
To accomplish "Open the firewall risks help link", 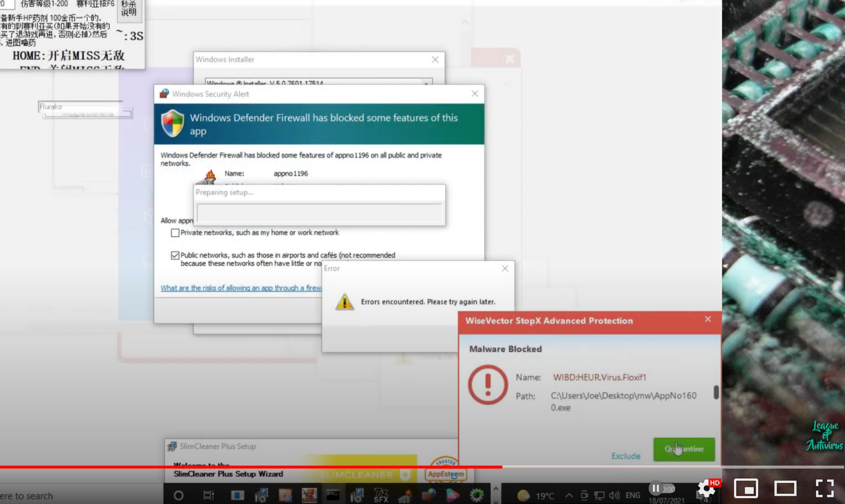I will (x=241, y=288).
